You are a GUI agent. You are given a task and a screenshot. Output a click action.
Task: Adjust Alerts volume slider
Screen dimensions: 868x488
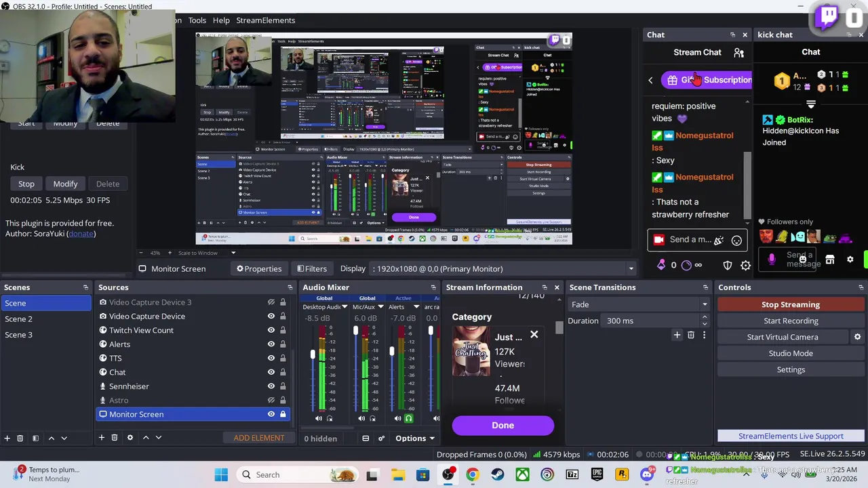tap(391, 351)
